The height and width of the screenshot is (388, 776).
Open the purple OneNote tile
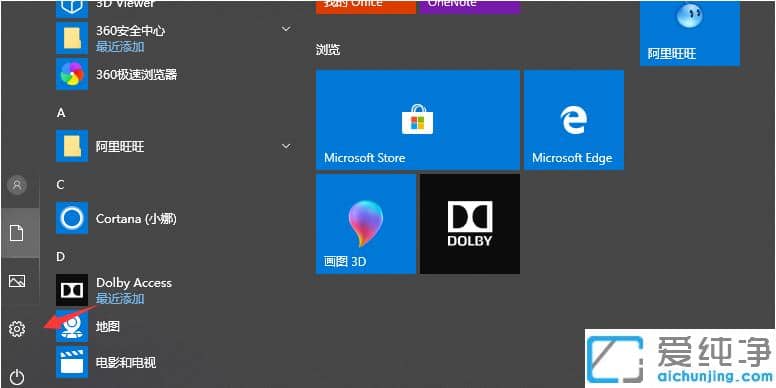click(470, 7)
